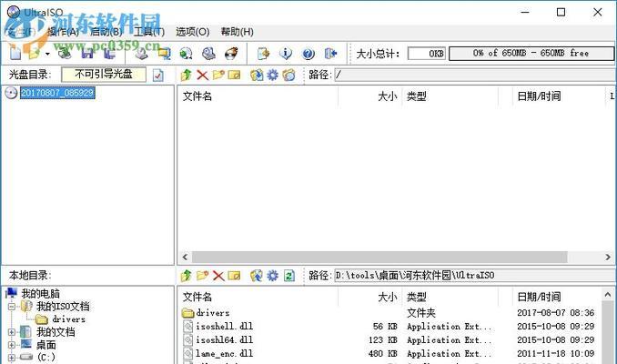Go up a folder in disc image pane

click(x=187, y=75)
